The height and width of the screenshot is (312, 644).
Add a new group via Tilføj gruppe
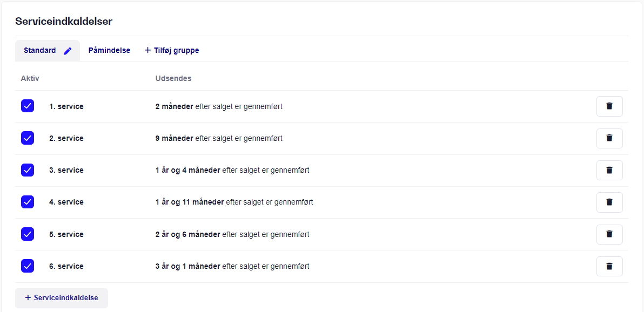(x=172, y=51)
